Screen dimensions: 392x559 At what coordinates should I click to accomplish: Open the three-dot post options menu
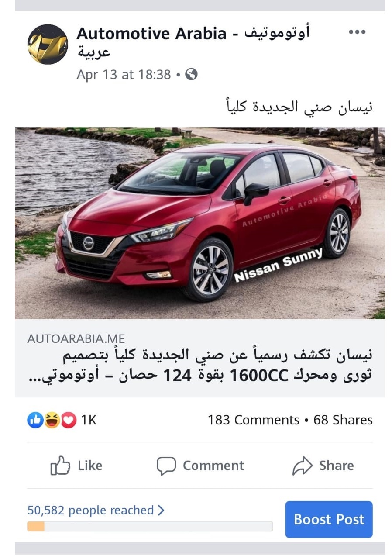pyautogui.click(x=357, y=32)
